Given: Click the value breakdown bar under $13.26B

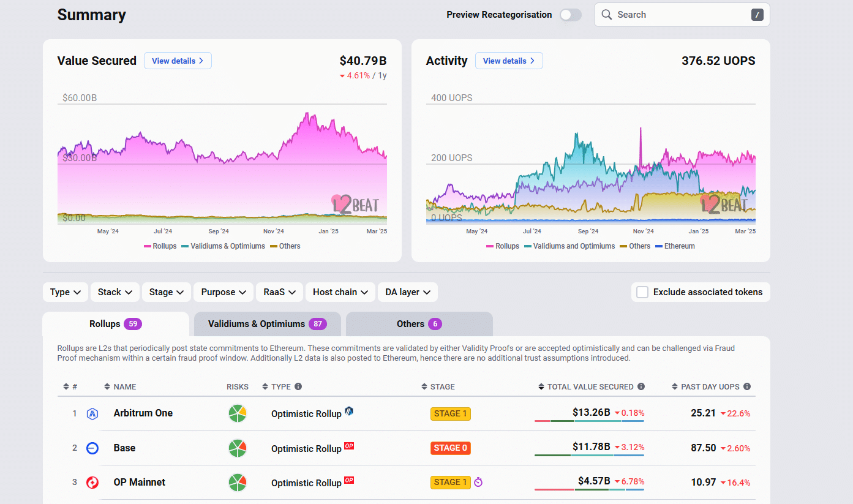Looking at the screenshot, I should click(x=589, y=421).
